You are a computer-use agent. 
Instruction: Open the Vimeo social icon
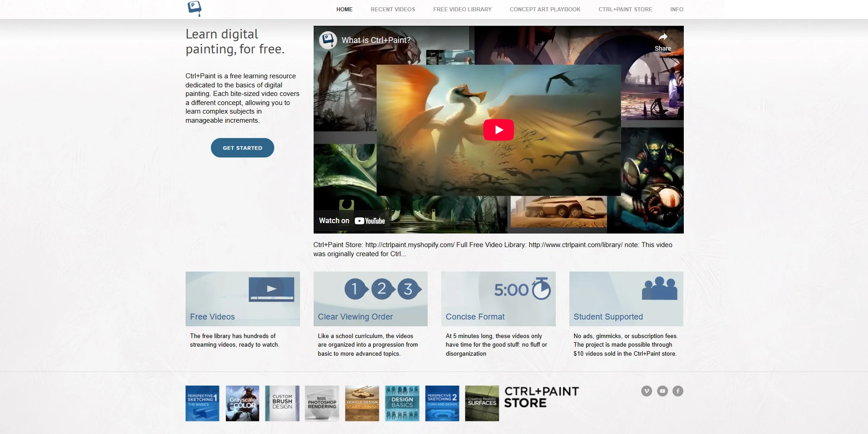[x=646, y=391]
